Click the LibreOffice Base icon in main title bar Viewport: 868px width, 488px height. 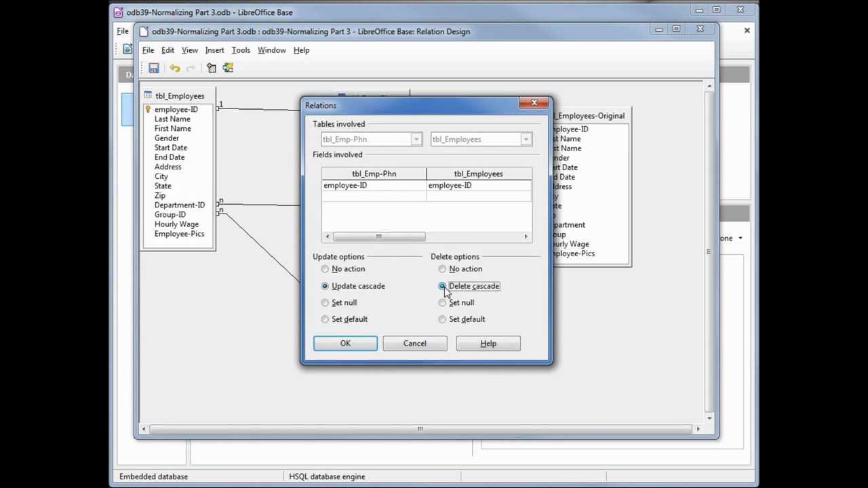[119, 12]
